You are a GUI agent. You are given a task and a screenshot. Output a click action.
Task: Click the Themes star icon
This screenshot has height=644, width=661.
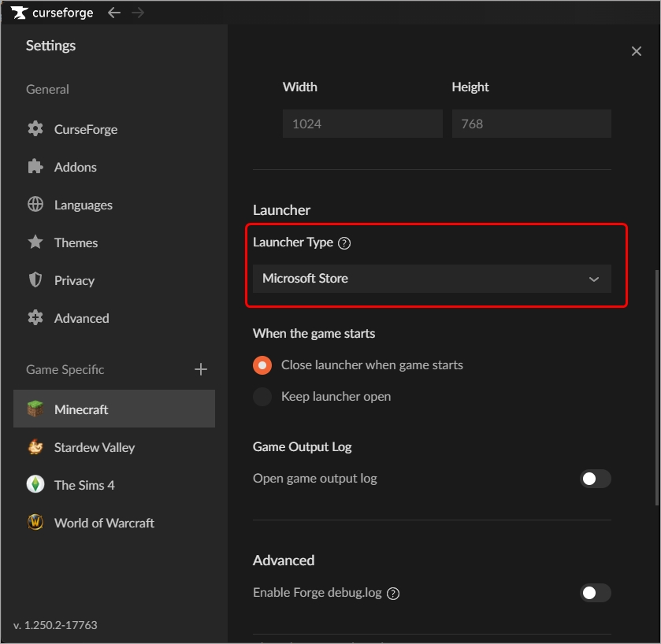point(35,242)
